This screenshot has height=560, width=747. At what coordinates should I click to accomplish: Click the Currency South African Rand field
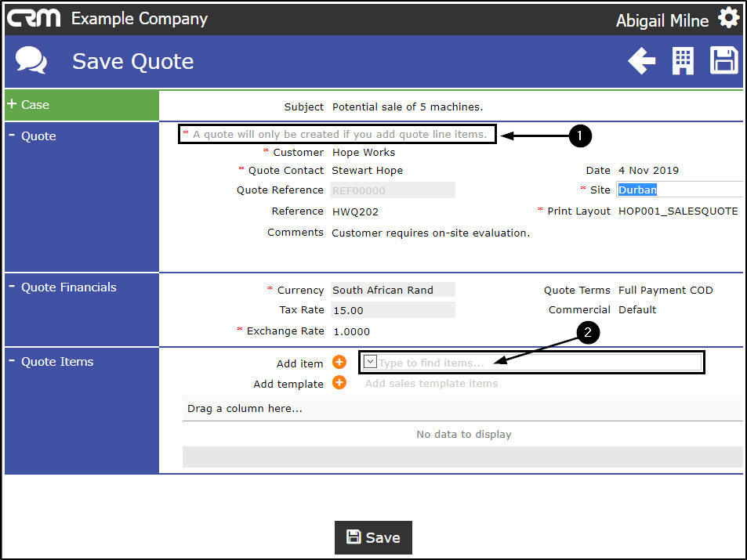tap(393, 290)
